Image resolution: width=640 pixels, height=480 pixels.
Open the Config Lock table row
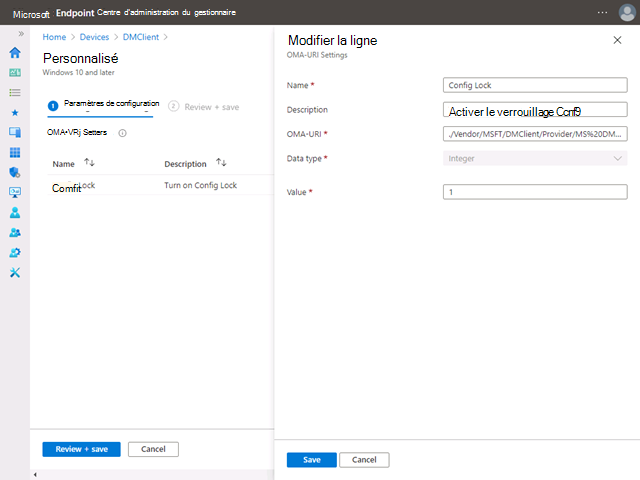(x=160, y=185)
